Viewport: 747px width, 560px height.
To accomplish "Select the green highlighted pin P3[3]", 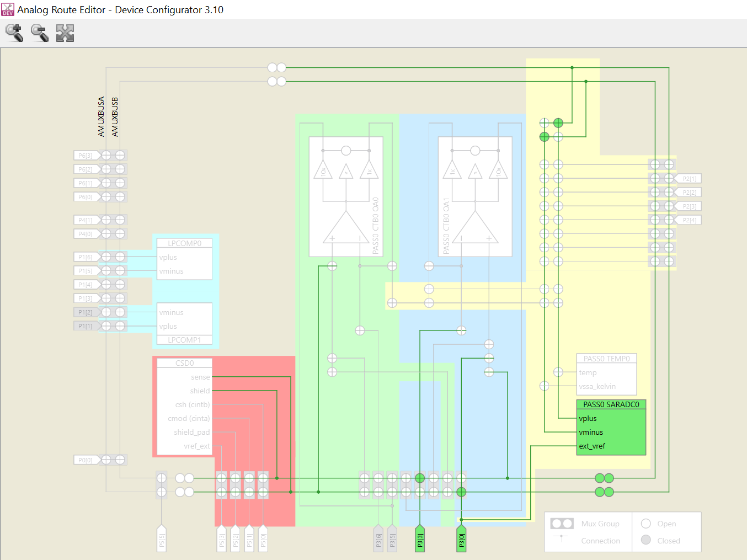I will [420, 538].
